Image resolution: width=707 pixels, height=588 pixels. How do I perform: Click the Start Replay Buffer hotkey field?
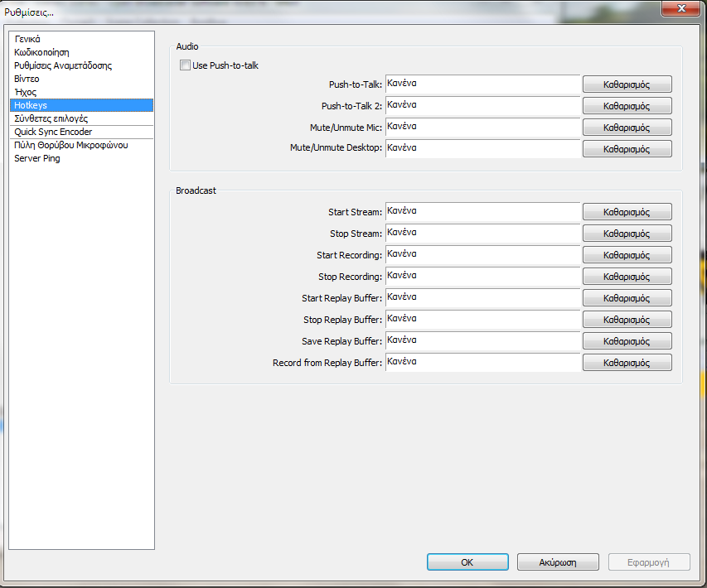click(483, 298)
